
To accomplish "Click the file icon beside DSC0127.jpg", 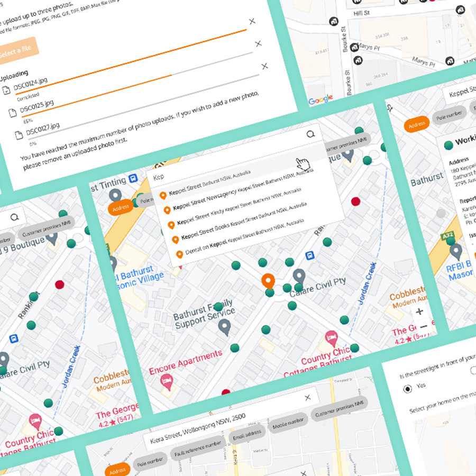I will click(19, 135).
